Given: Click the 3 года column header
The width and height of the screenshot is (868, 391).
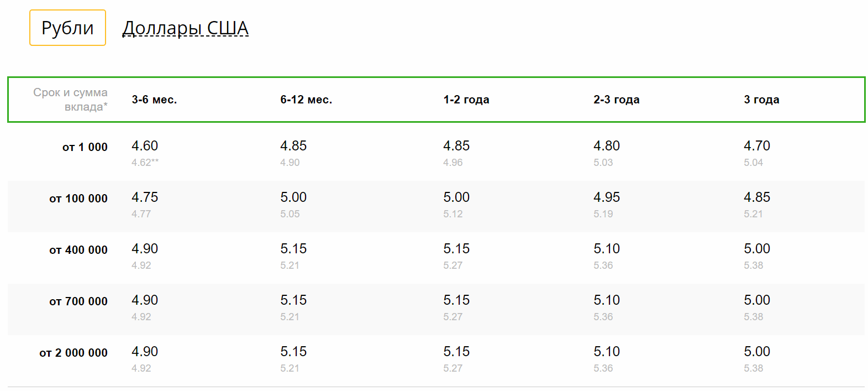Looking at the screenshot, I should [x=761, y=100].
